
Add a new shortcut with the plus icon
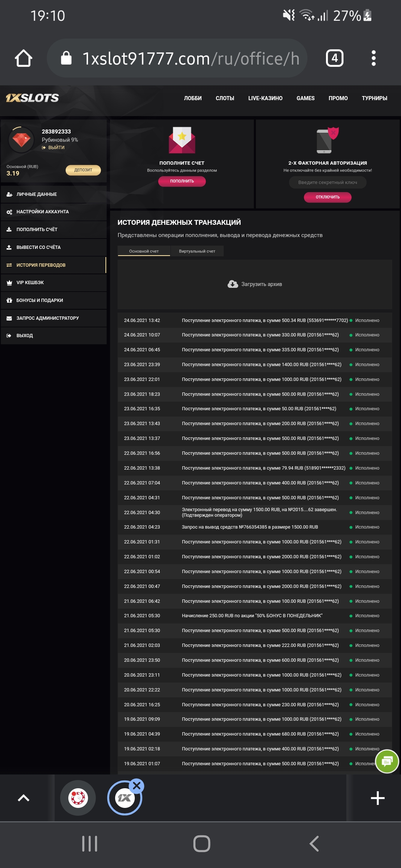tap(378, 798)
